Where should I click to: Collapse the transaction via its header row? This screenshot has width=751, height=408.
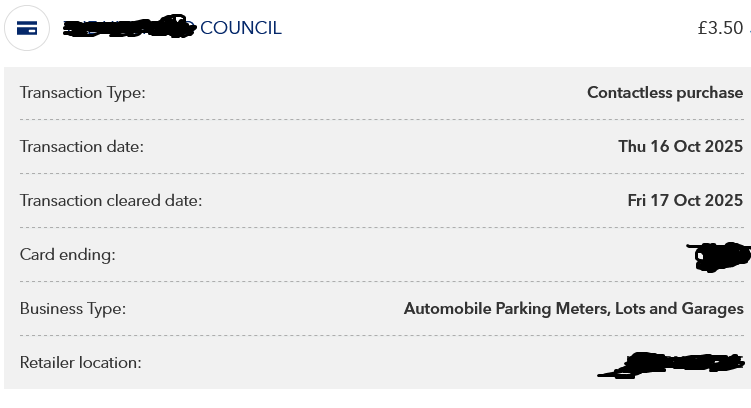(x=450, y=28)
